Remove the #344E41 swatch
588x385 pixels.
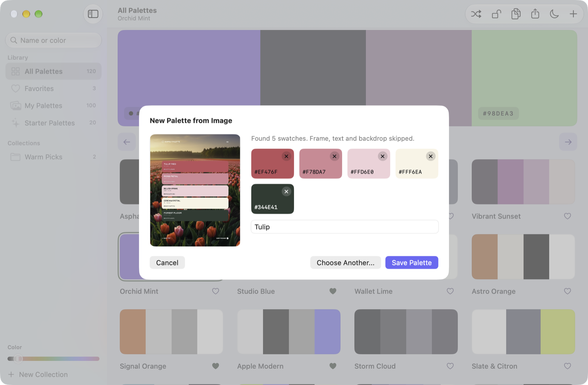[x=286, y=192]
